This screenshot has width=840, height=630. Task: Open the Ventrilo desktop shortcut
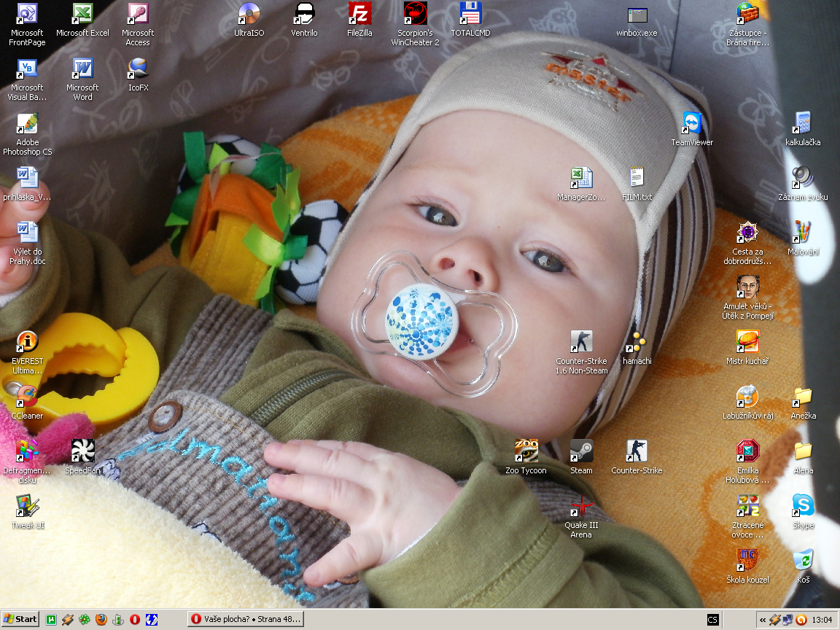(304, 14)
